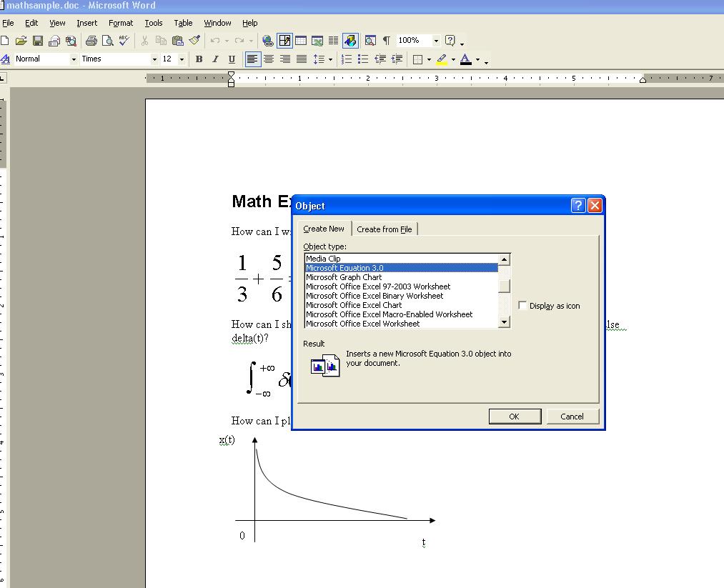The width and height of the screenshot is (724, 588).
Task: Select the Format Painter brush
Action: click(194, 41)
